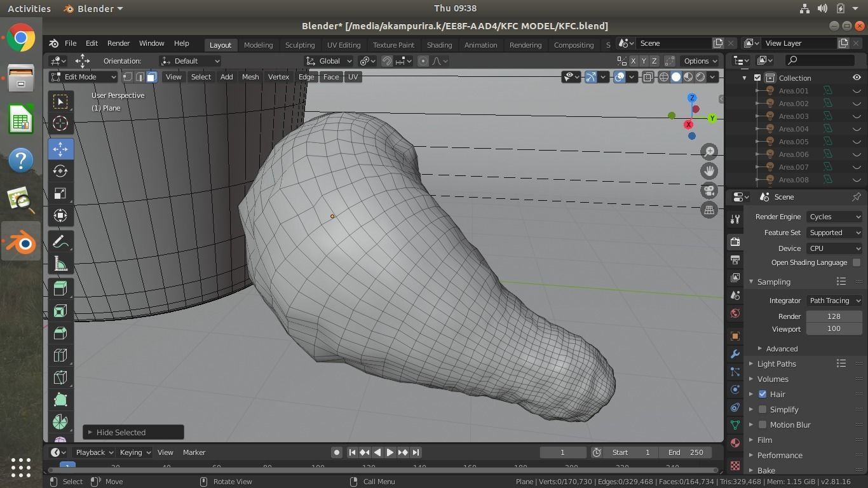Enable the Motion Blur checkbox
868x488 pixels.
point(763,425)
